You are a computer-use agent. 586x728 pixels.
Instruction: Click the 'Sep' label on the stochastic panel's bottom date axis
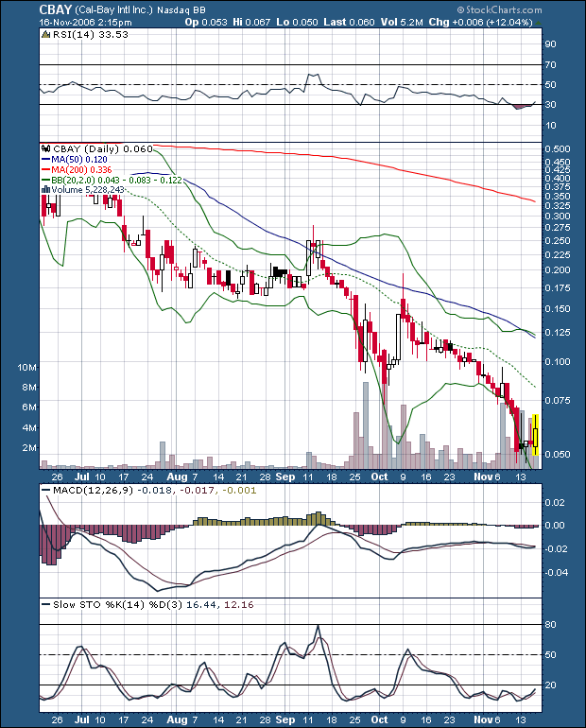pos(284,719)
